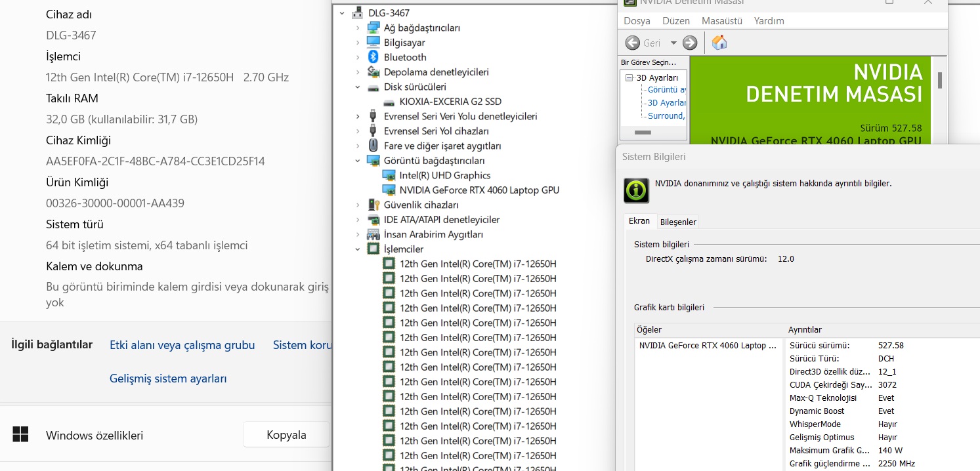Collapse the İşlemciler node

[x=358, y=249]
